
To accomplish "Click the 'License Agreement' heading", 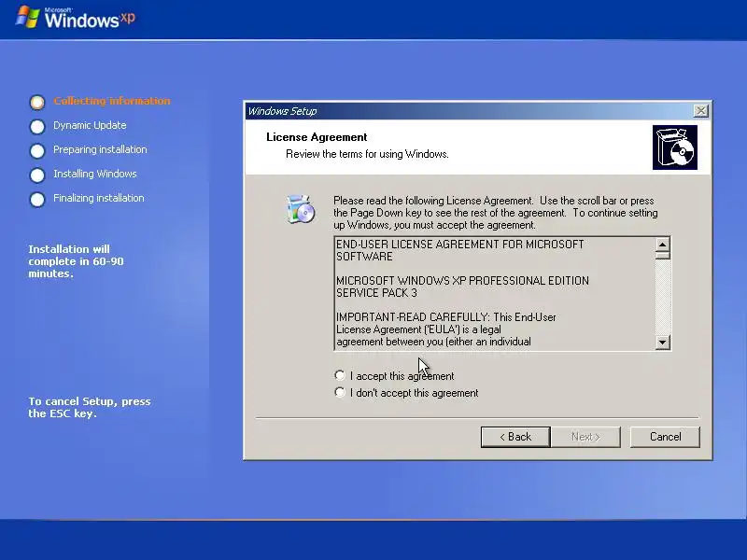I will (317, 137).
